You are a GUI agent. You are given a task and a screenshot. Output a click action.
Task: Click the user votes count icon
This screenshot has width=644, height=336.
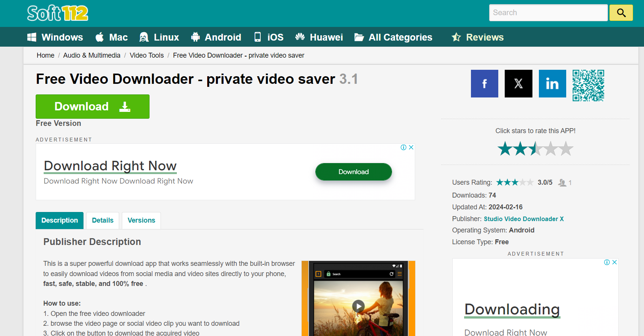coord(562,183)
